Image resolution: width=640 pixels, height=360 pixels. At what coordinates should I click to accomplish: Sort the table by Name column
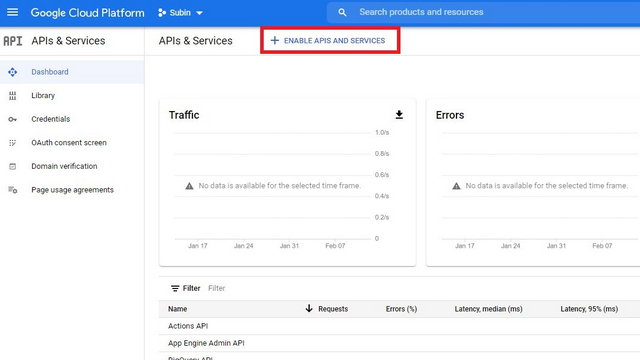point(178,309)
